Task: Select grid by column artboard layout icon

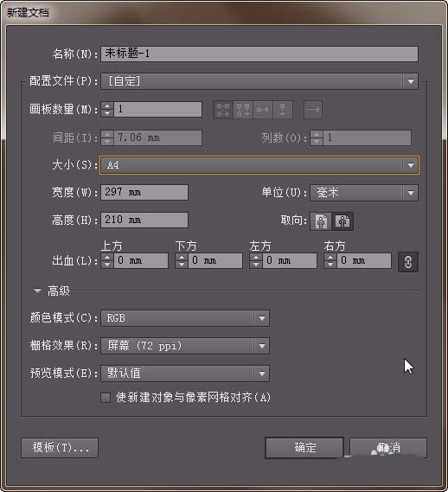Action: [x=243, y=110]
